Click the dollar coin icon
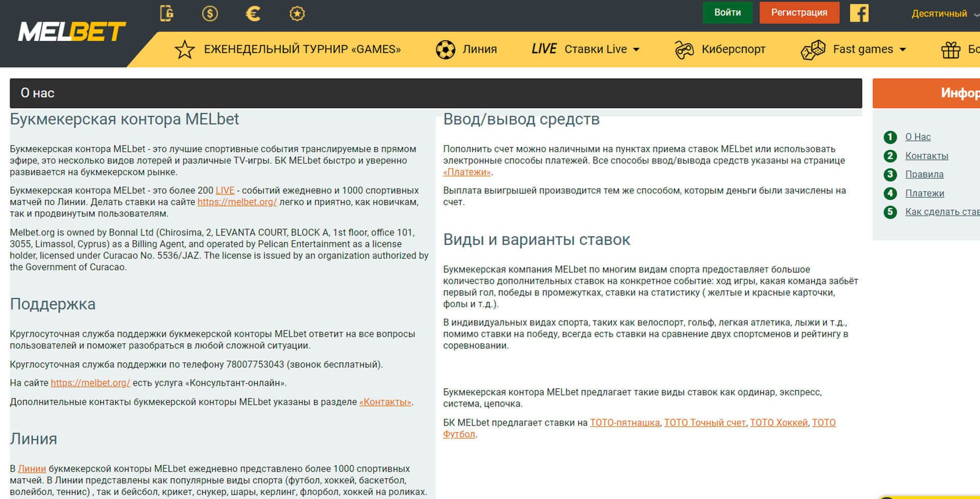The width and height of the screenshot is (980, 499). coord(210,13)
